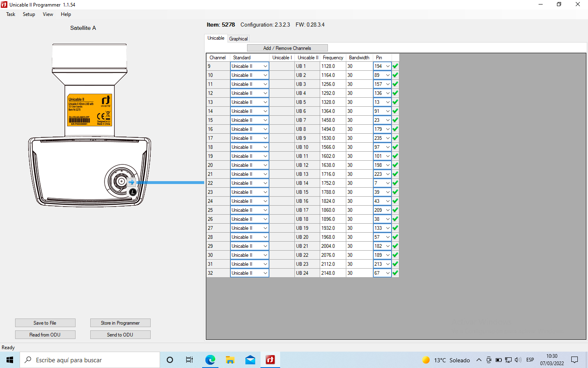This screenshot has height=368, width=588.
Task: Open Windows Task View
Action: (189, 360)
